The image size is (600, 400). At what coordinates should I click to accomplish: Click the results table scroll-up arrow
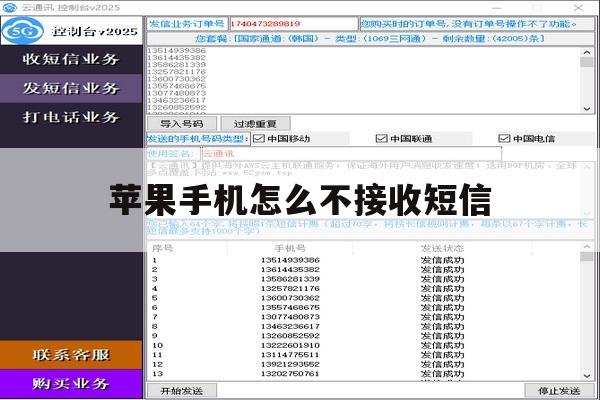[587, 247]
